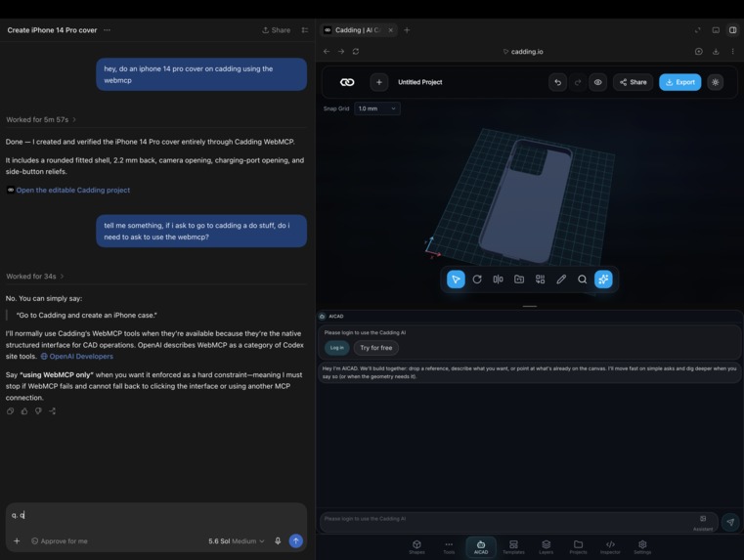Click the bottom panel layout icon

(716, 30)
